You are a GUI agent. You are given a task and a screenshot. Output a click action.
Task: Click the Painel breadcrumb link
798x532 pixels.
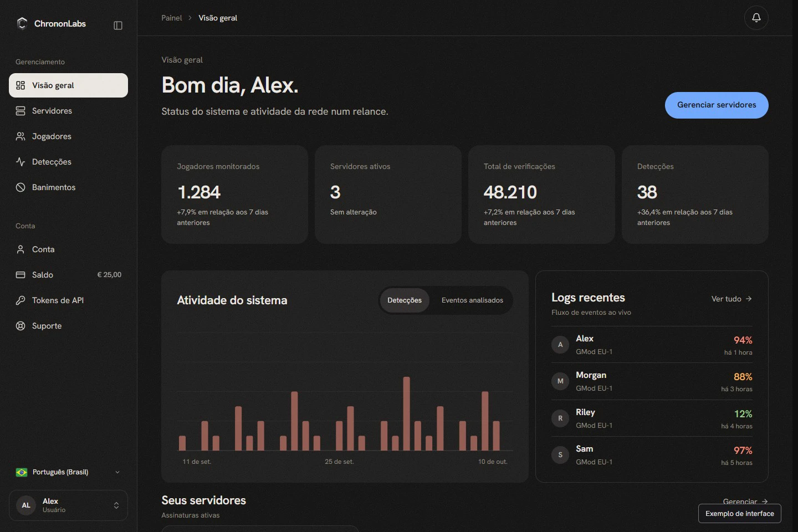pyautogui.click(x=171, y=18)
